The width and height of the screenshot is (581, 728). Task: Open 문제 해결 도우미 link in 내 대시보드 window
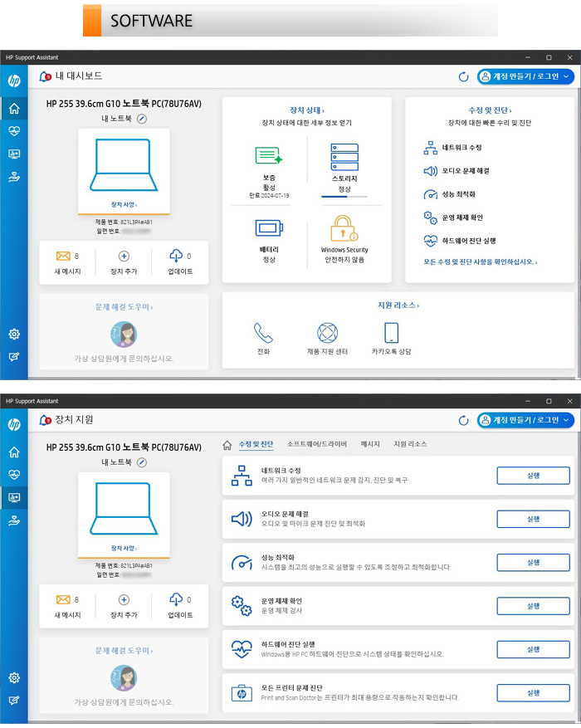124,307
